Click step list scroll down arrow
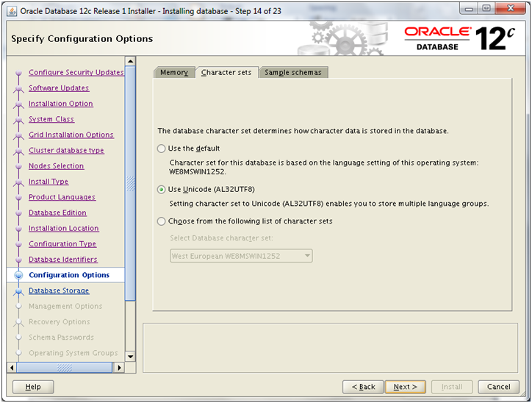 click(130, 357)
